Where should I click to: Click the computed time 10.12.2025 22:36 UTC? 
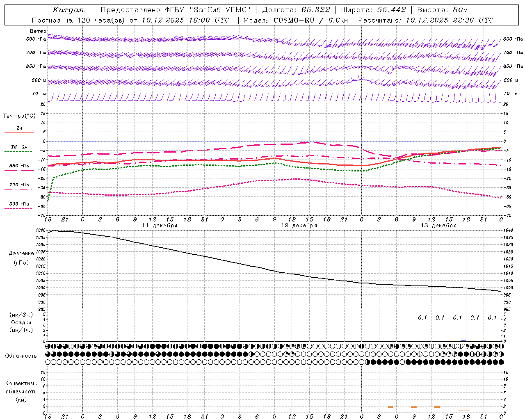450,20
